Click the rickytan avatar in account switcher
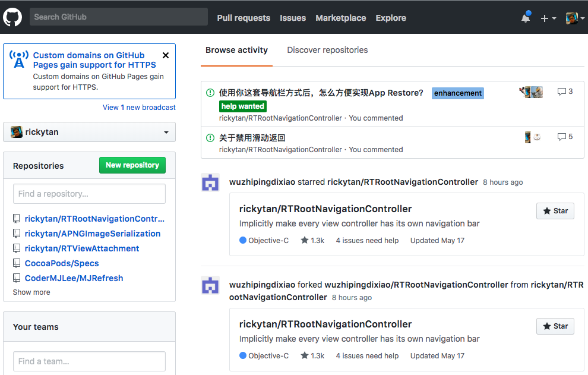 [17, 132]
